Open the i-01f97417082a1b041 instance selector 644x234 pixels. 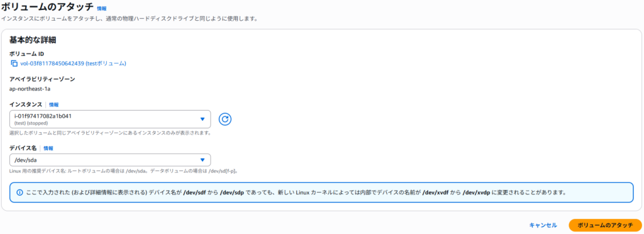click(x=110, y=119)
